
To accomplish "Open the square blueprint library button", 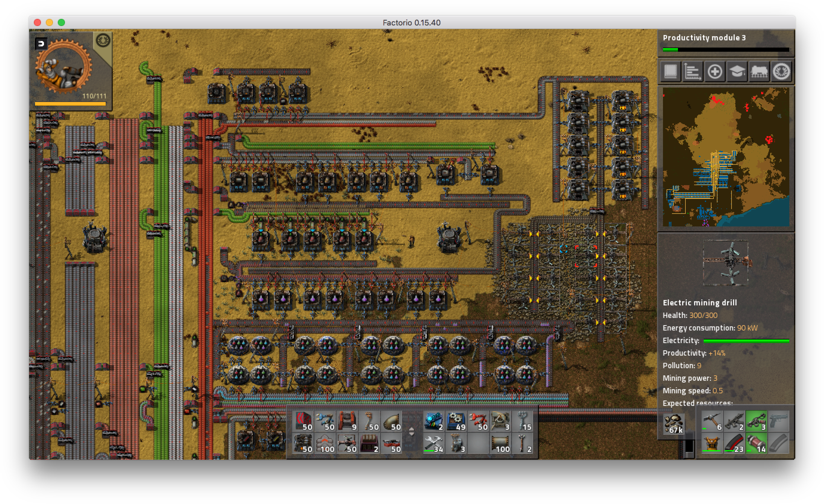I will (670, 71).
